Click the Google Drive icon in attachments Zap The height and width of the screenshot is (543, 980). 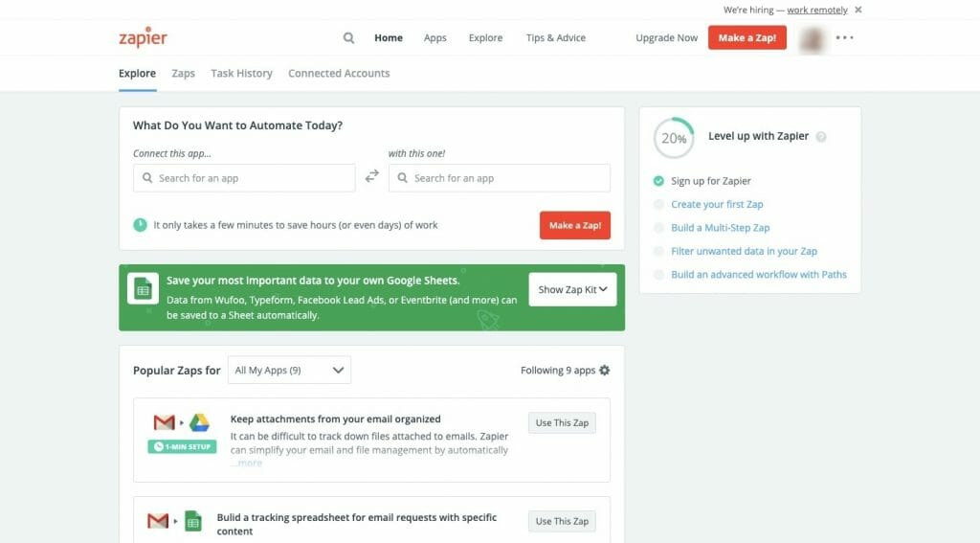tap(199, 423)
